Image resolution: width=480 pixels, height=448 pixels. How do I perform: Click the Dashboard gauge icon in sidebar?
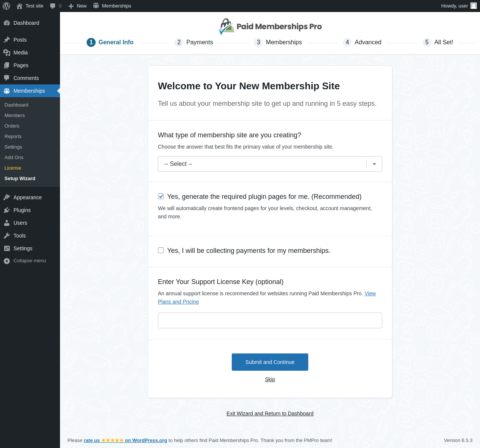click(x=7, y=23)
